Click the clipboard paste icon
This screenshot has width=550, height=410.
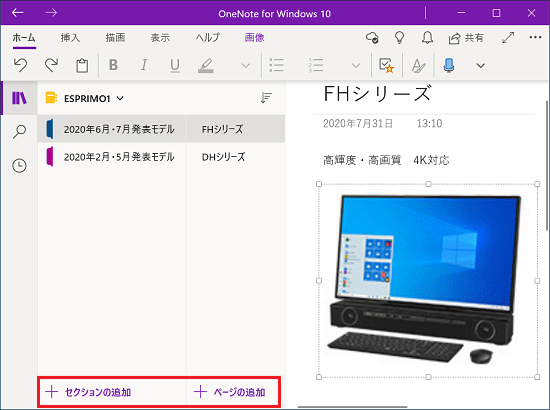click(x=82, y=65)
